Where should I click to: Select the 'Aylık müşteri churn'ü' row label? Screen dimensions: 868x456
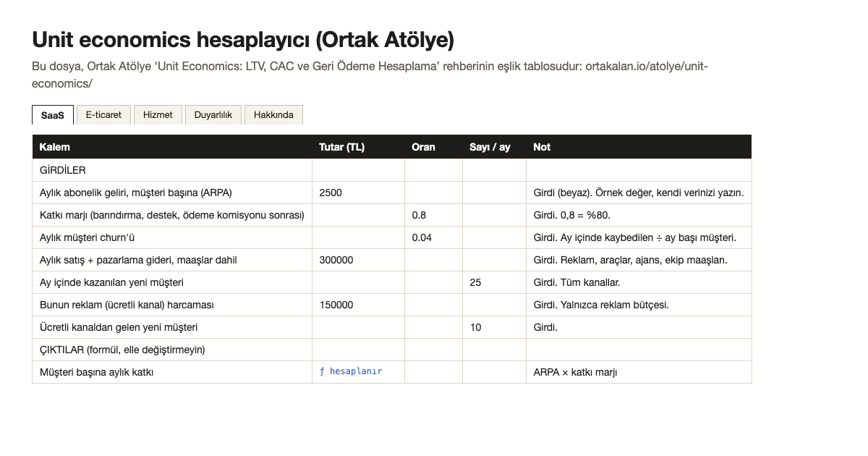(x=88, y=237)
